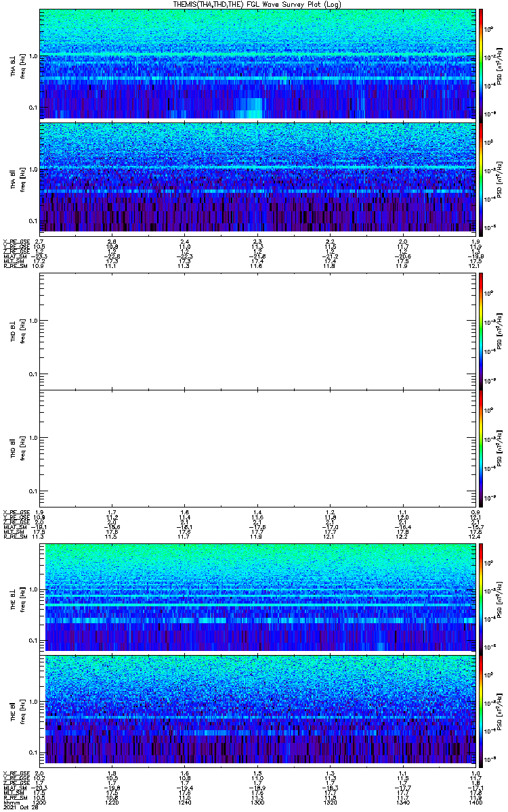Screen dimensions: 508x812
Task: Click the MLT_SM row label under the THE panels
Action: coord(14,794)
